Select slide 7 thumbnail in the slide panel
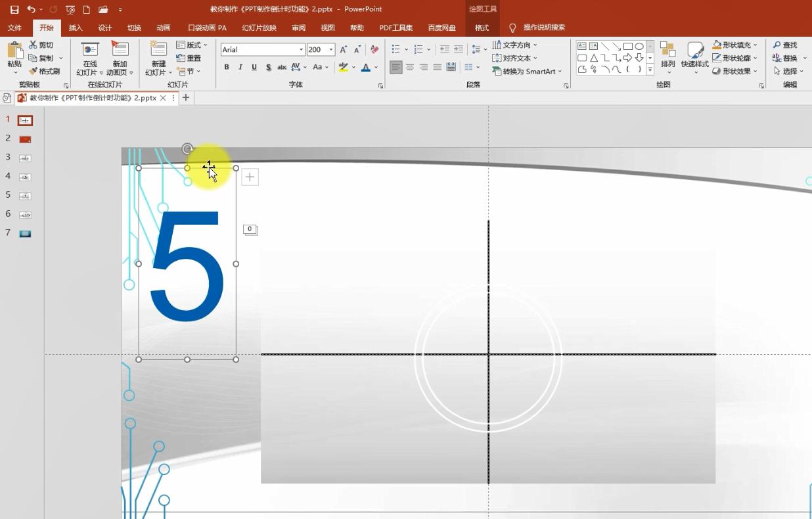812x519 pixels. (25, 233)
